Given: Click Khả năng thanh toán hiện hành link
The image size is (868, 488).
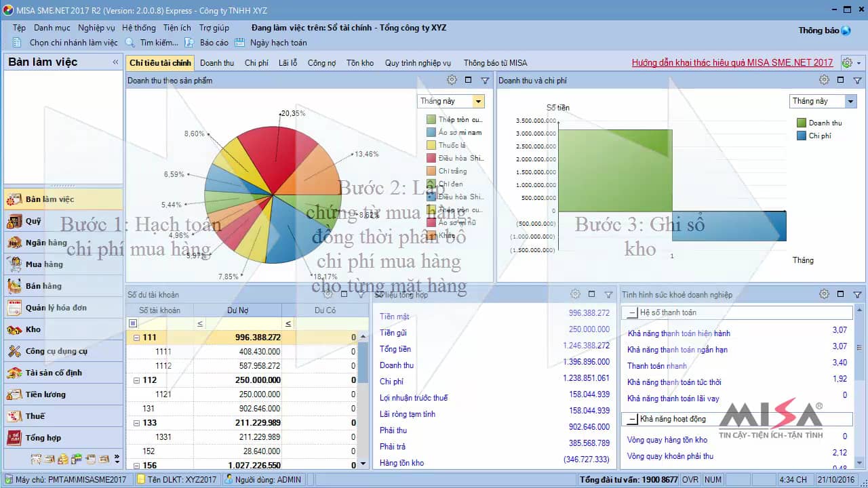Looking at the screenshot, I should [x=679, y=333].
